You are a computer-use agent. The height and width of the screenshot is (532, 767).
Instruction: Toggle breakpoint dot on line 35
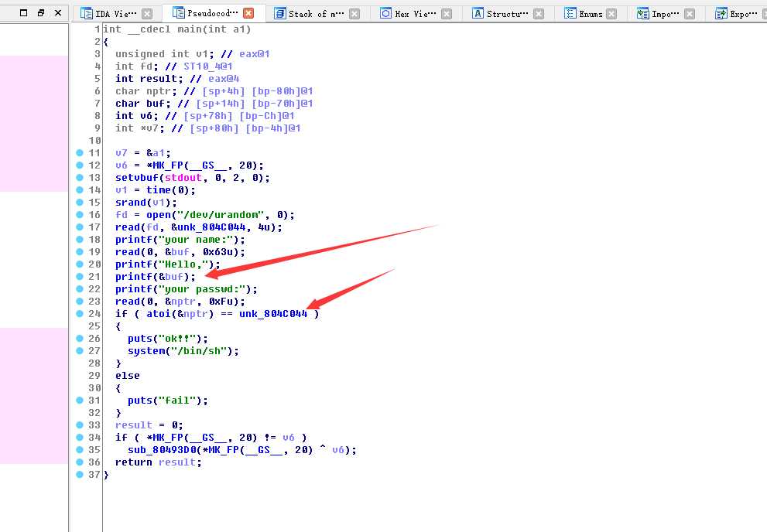pyautogui.click(x=80, y=449)
